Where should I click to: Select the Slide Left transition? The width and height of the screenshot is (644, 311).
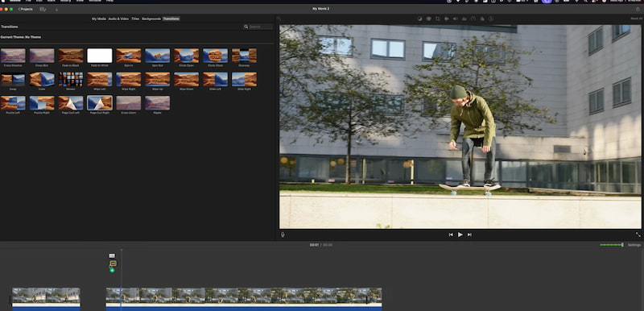click(215, 79)
